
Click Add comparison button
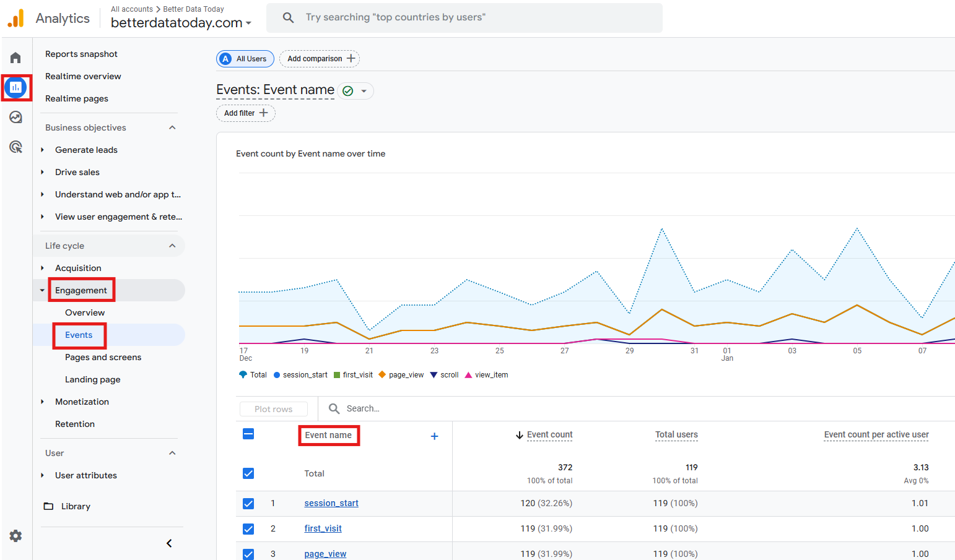(x=320, y=59)
